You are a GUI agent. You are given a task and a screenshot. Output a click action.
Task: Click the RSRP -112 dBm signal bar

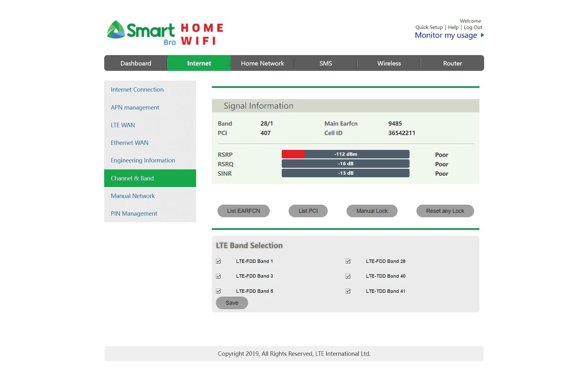(x=346, y=154)
